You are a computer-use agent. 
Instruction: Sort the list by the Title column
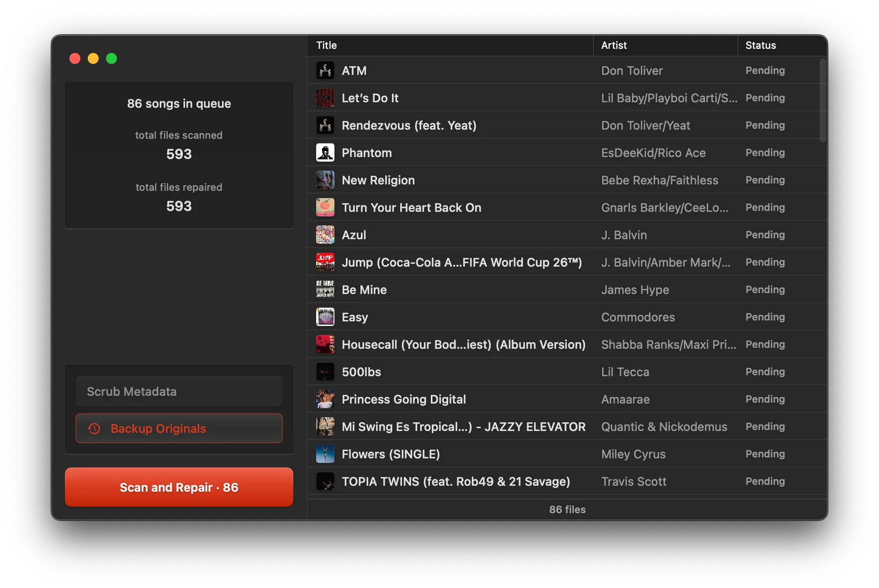450,45
